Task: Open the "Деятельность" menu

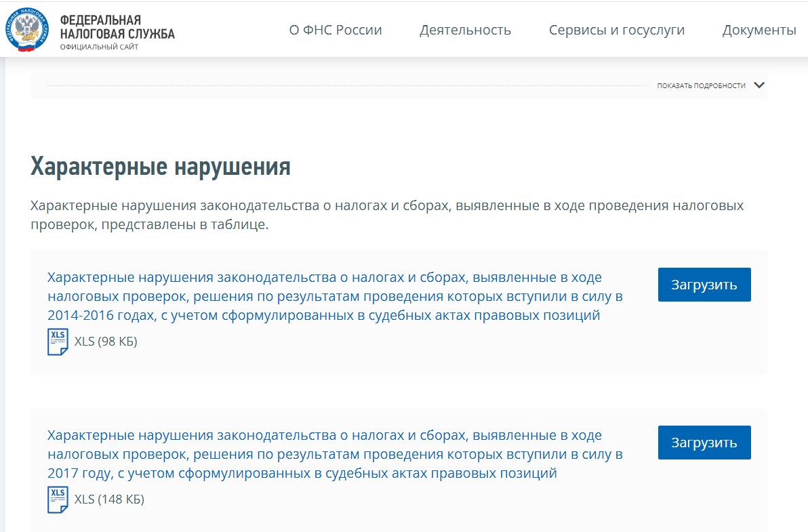Action: pyautogui.click(x=466, y=30)
